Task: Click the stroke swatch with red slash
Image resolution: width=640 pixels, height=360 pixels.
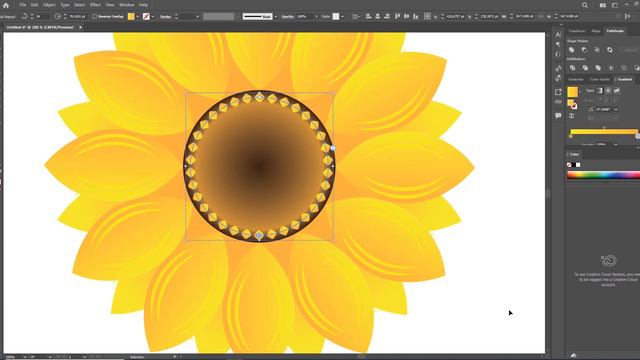Action: tap(146, 16)
